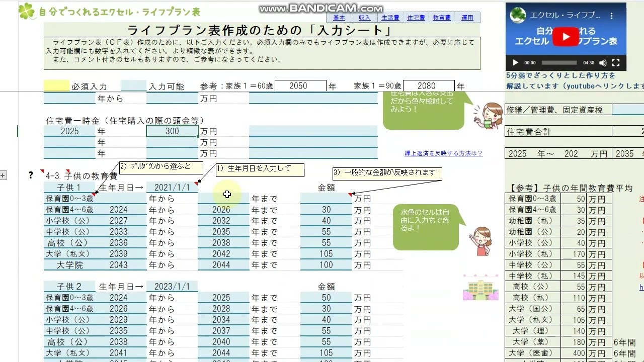Image resolution: width=644 pixels, height=362 pixels.
Task: Enter fullscreen mode on the video player
Action: point(616,62)
